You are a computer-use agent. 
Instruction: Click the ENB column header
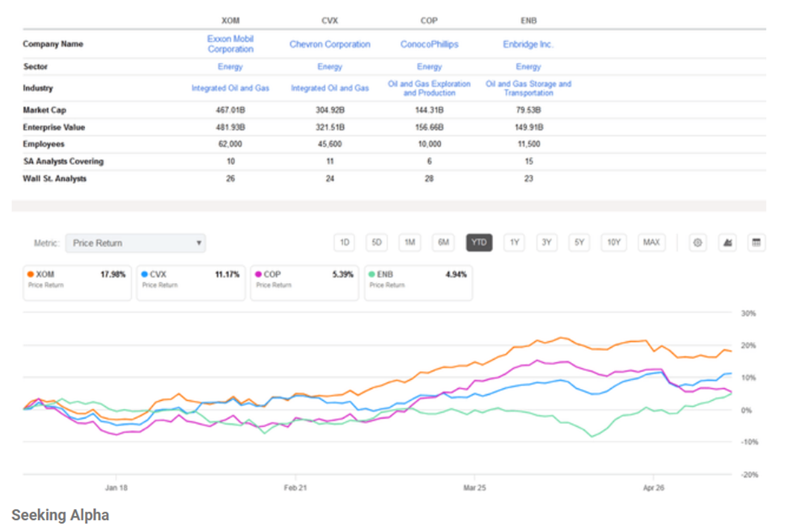(x=528, y=20)
